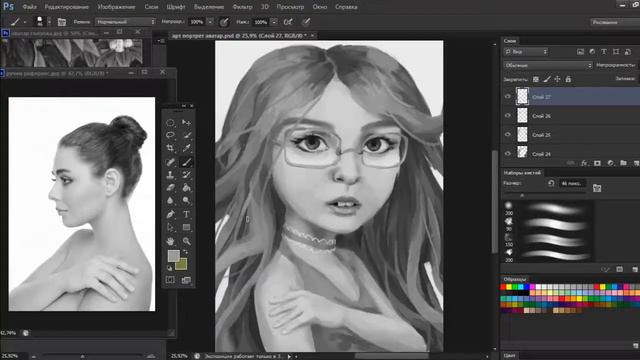
Task: Toggle pressure for size in options bar
Action: click(306, 22)
